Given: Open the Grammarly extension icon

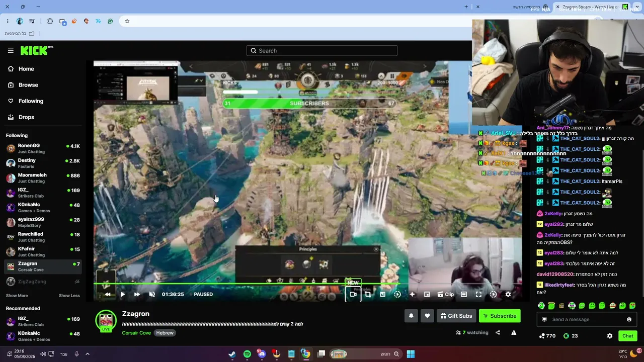Looking at the screenshot, I should pyautogui.click(x=110, y=21).
